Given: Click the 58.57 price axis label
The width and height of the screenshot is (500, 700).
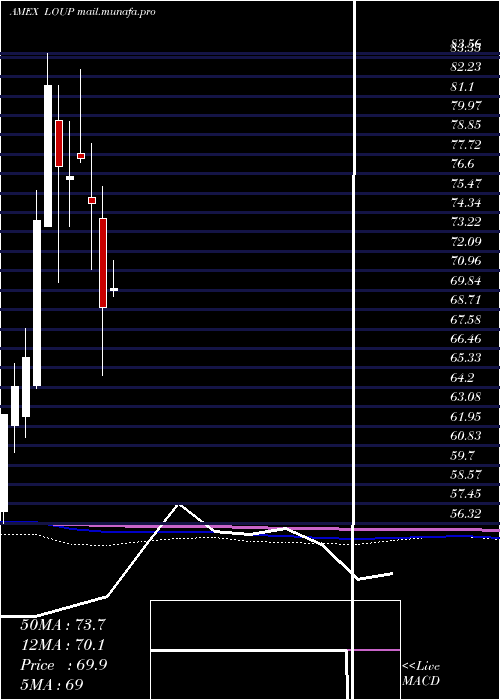Looking at the screenshot, I should coord(466,474).
